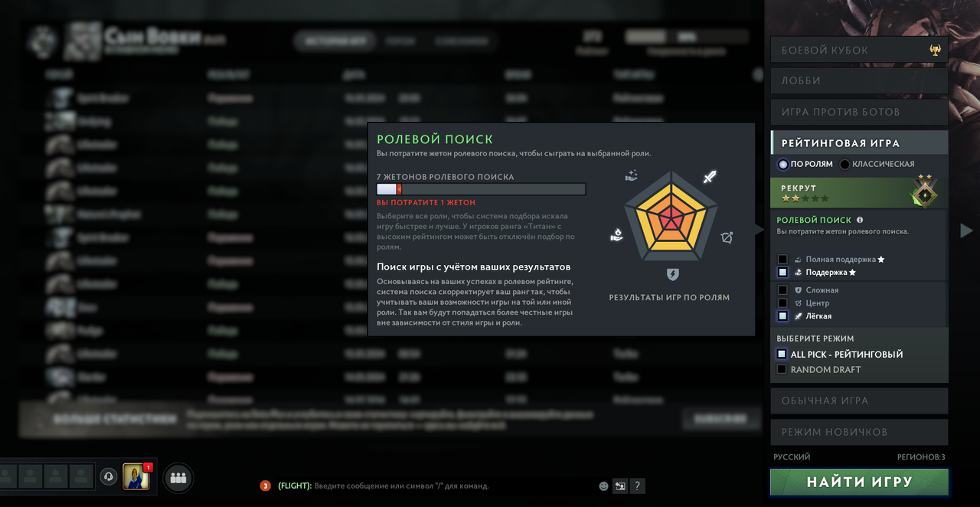980x507 pixels.
Task: Click the Recruit rank medal icon
Action: [924, 191]
